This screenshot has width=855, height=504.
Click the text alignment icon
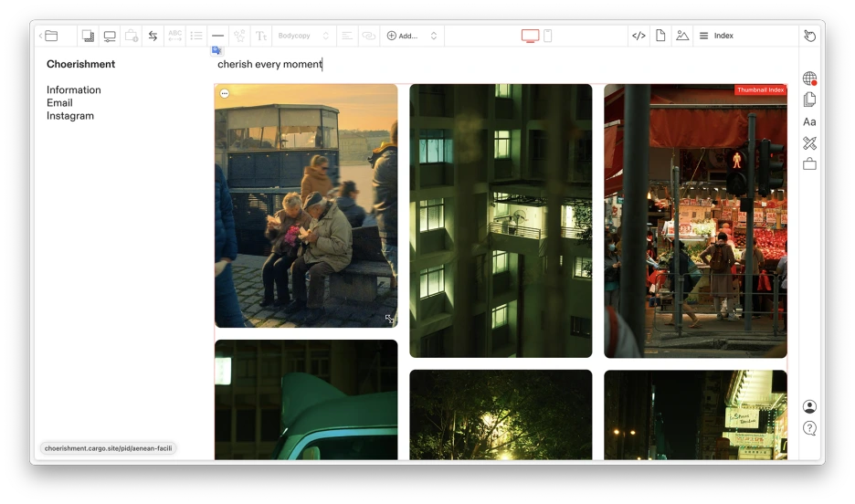click(x=347, y=36)
